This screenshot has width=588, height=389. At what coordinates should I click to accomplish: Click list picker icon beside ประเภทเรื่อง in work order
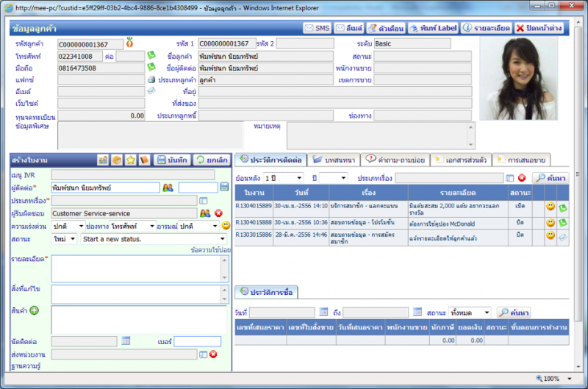(204, 201)
